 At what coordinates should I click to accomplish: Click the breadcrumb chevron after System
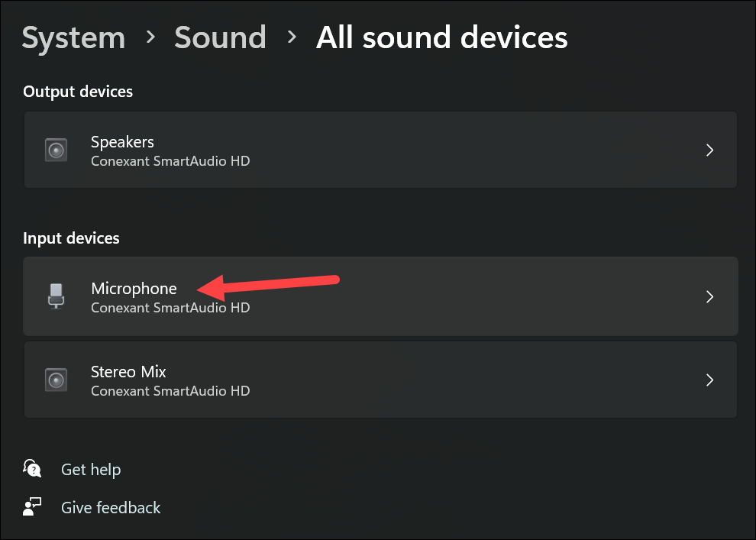[x=150, y=37]
